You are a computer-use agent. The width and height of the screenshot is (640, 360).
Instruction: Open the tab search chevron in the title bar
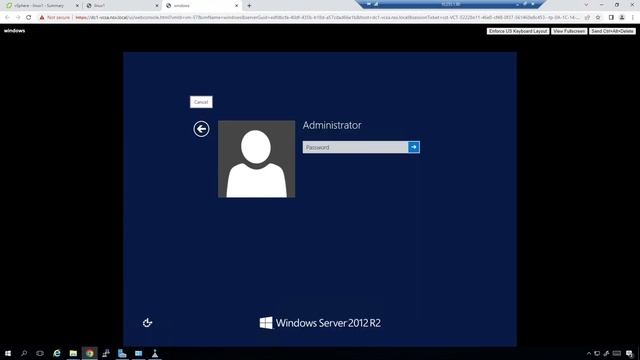tap(587, 5)
